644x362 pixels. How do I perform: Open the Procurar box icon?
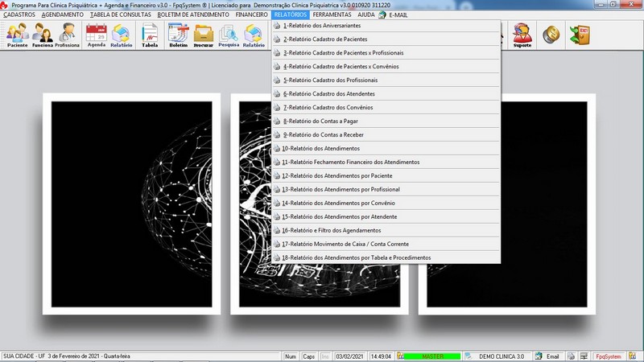(x=204, y=35)
